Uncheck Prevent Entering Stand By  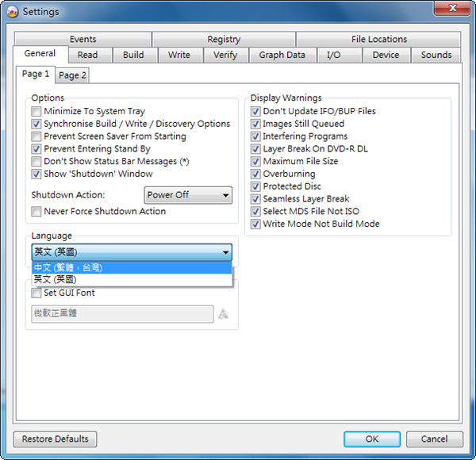36,148
